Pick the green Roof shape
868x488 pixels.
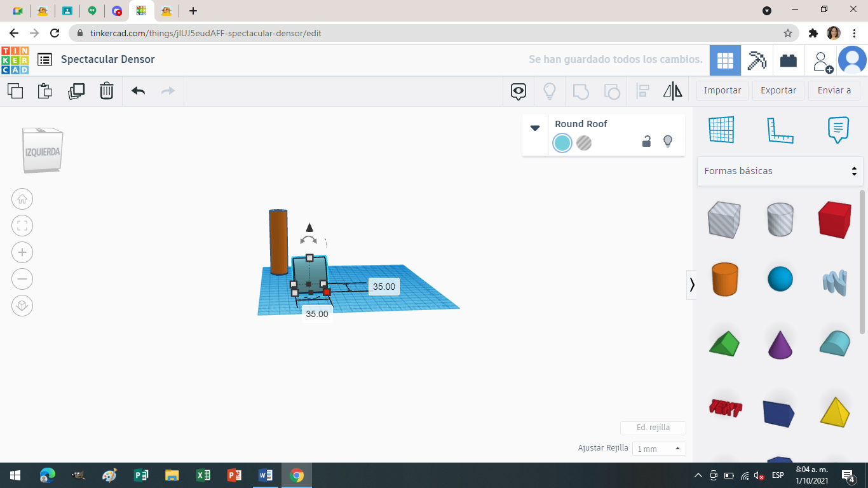tap(724, 343)
